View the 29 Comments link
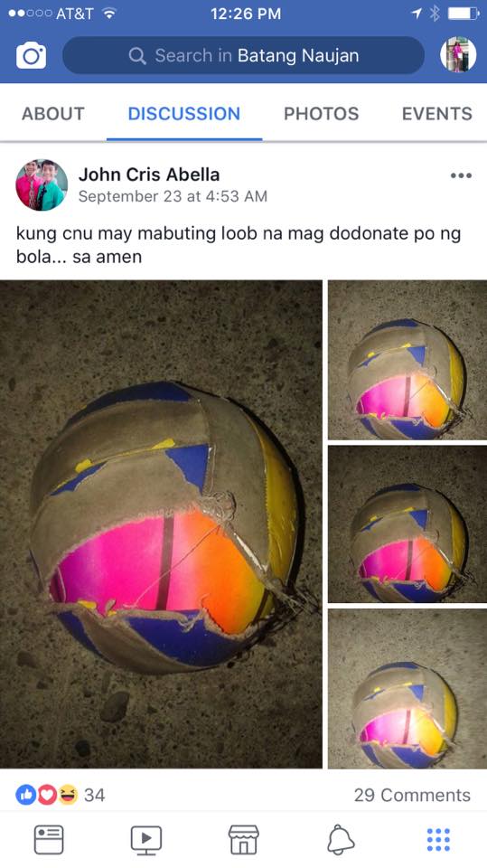The height and width of the screenshot is (868, 487). pyautogui.click(x=412, y=795)
